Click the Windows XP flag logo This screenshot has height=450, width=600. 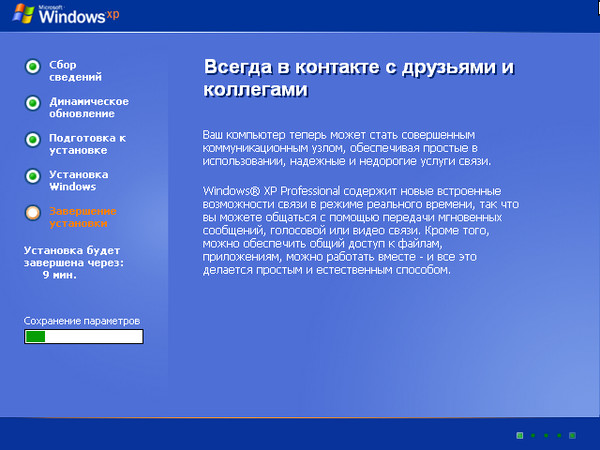[24, 13]
